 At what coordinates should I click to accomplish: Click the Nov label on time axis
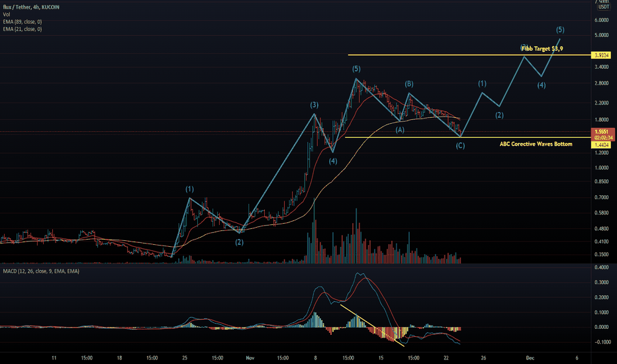point(250,358)
